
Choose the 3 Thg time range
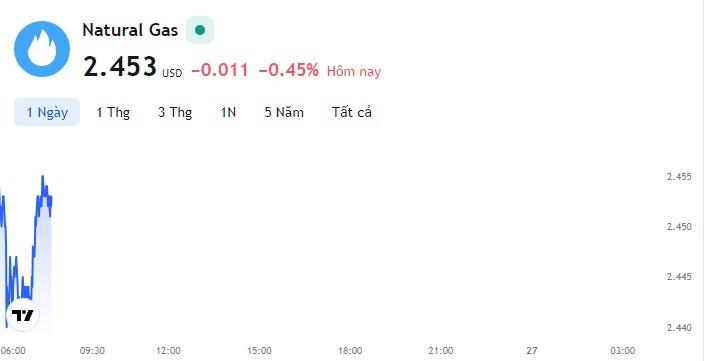pyautogui.click(x=175, y=112)
